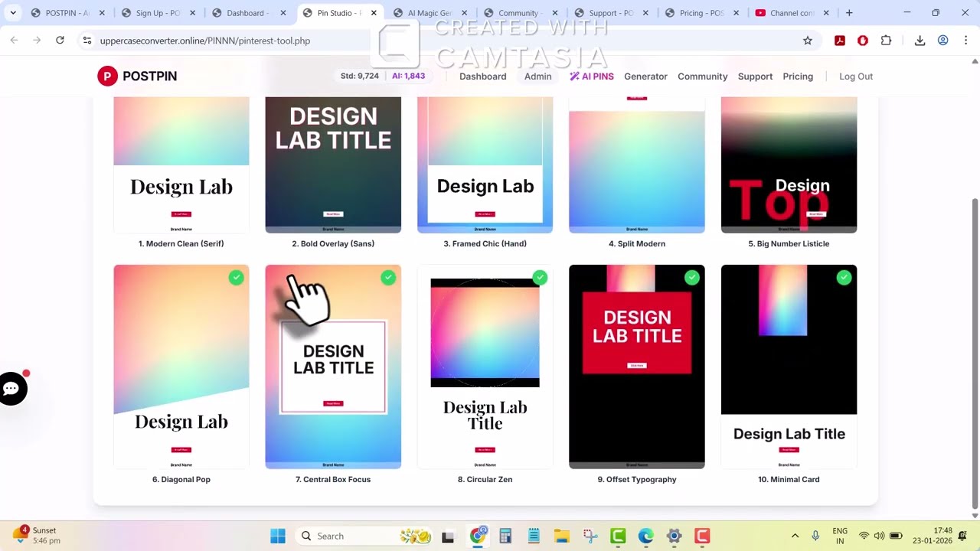This screenshot has width=980, height=551.
Task: Open the Chrome profile icon
Action: 943,41
